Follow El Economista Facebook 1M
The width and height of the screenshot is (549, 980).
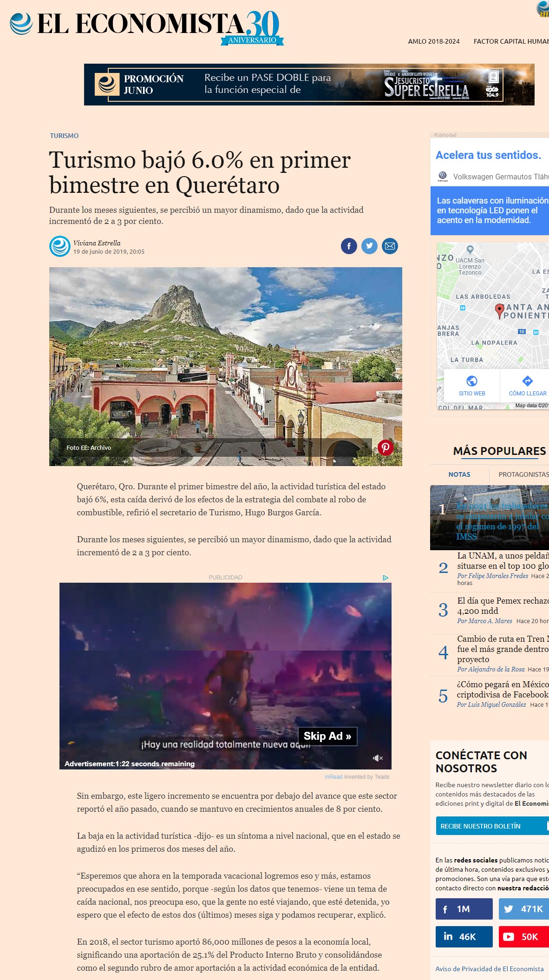[x=464, y=909]
